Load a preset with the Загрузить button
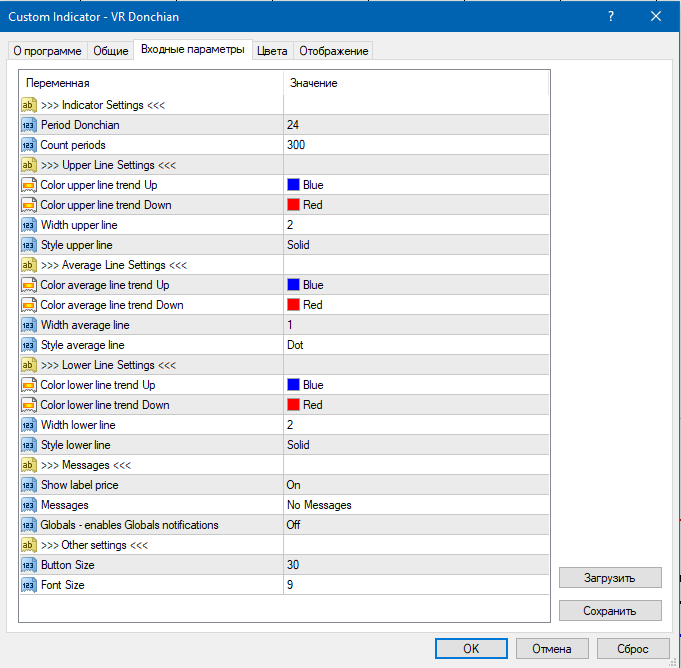 tap(610, 578)
